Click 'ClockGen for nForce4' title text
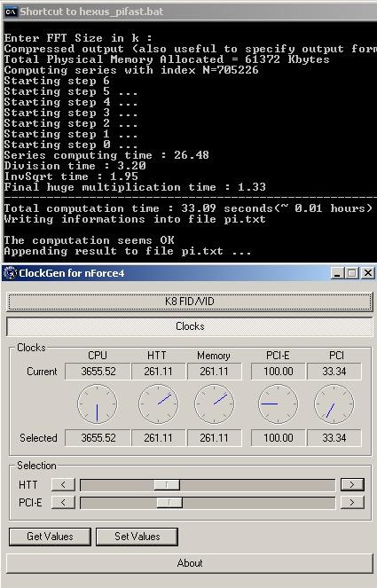Viewport: 377px width, 588px height. click(72, 273)
